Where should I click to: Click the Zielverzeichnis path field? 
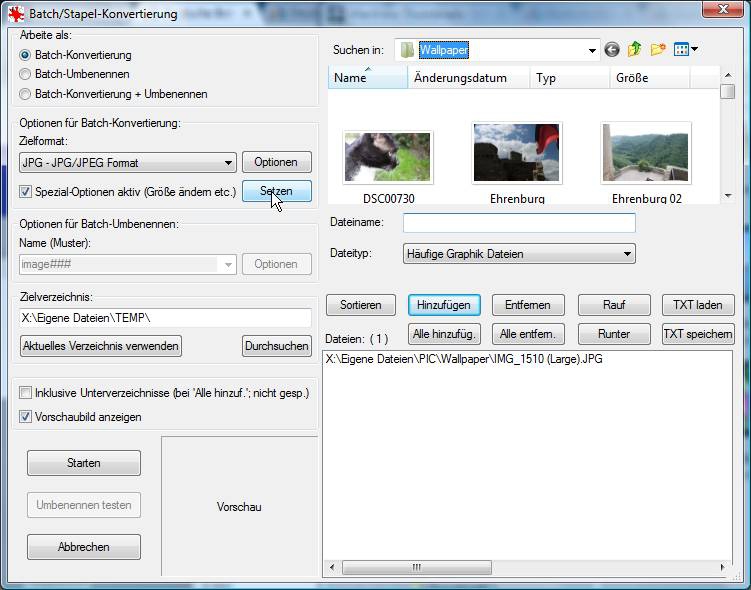coord(165,318)
